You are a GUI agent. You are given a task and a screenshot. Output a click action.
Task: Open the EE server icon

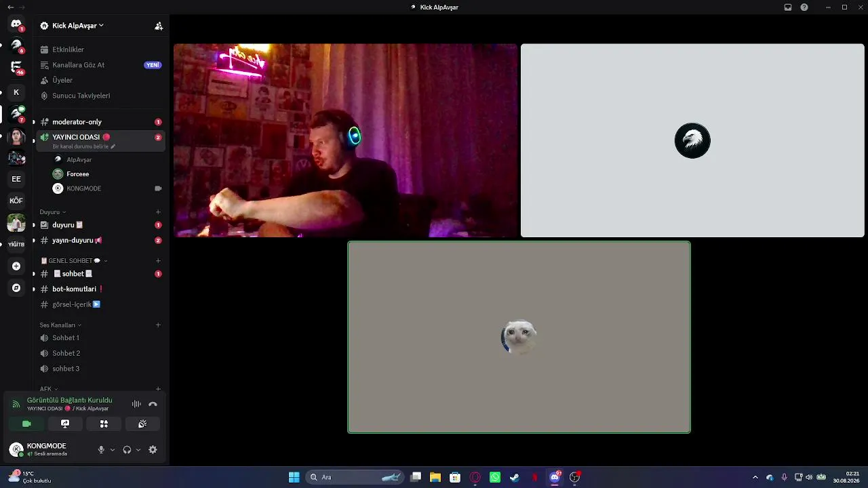tap(16, 179)
